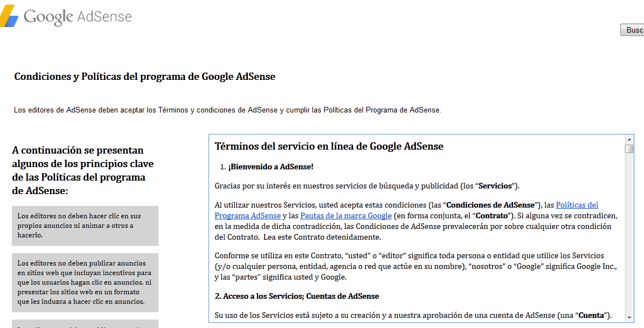Click the ¡Bienvenido a AdSense! item
Viewport: 644px width, 328px height.
click(271, 167)
